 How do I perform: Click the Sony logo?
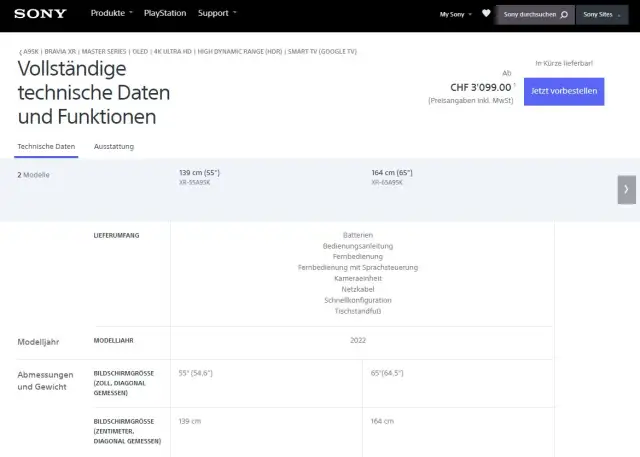pyautogui.click(x=40, y=14)
